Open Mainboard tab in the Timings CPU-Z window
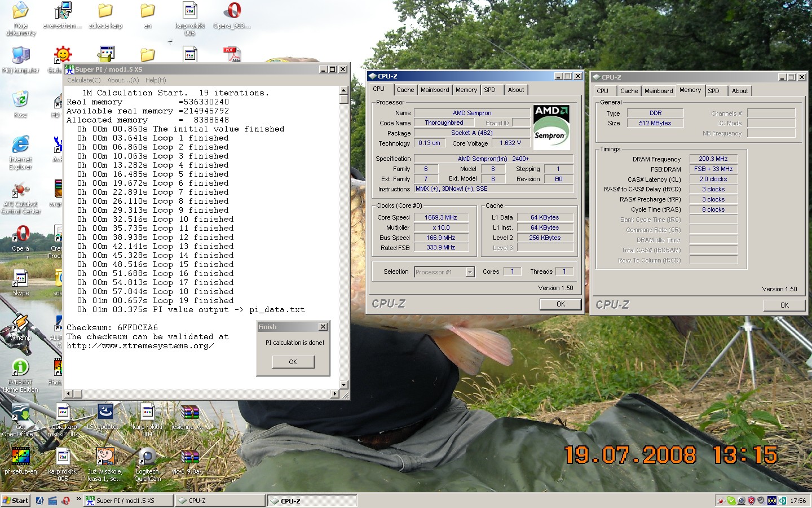This screenshot has height=508, width=812. pyautogui.click(x=659, y=91)
